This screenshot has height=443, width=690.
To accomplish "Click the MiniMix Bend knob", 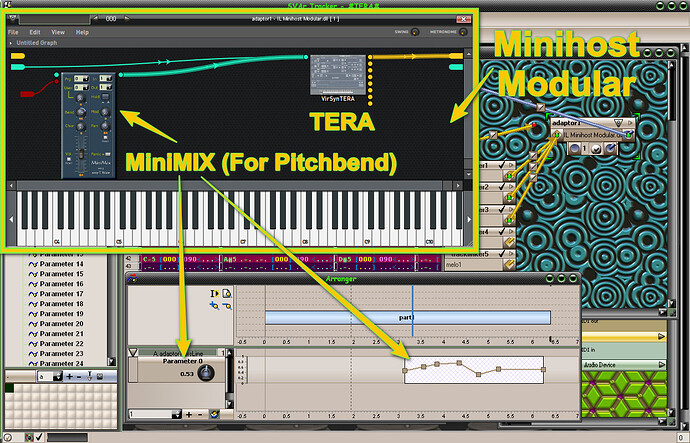I will pyautogui.click(x=81, y=113).
